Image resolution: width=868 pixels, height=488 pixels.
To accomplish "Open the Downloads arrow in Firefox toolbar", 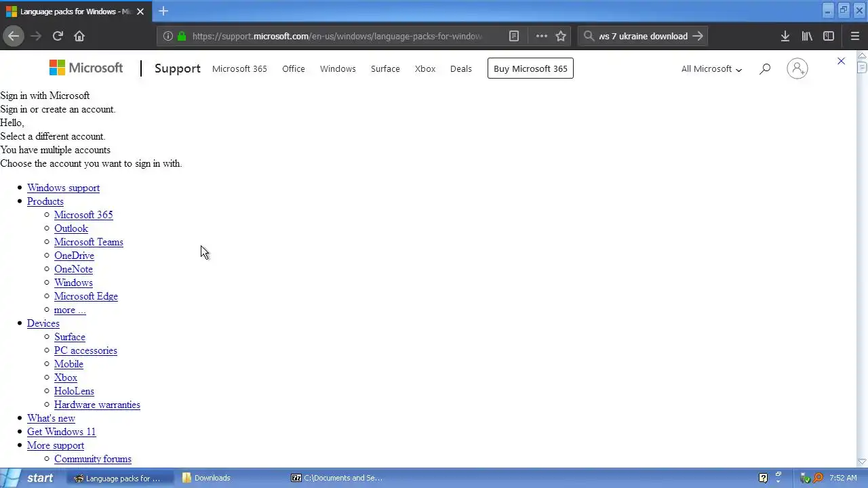I will (x=785, y=36).
